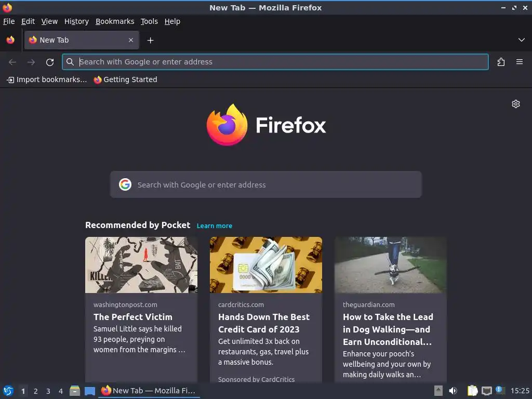
Task: Click How to Take the Lead headline
Action: (x=388, y=329)
